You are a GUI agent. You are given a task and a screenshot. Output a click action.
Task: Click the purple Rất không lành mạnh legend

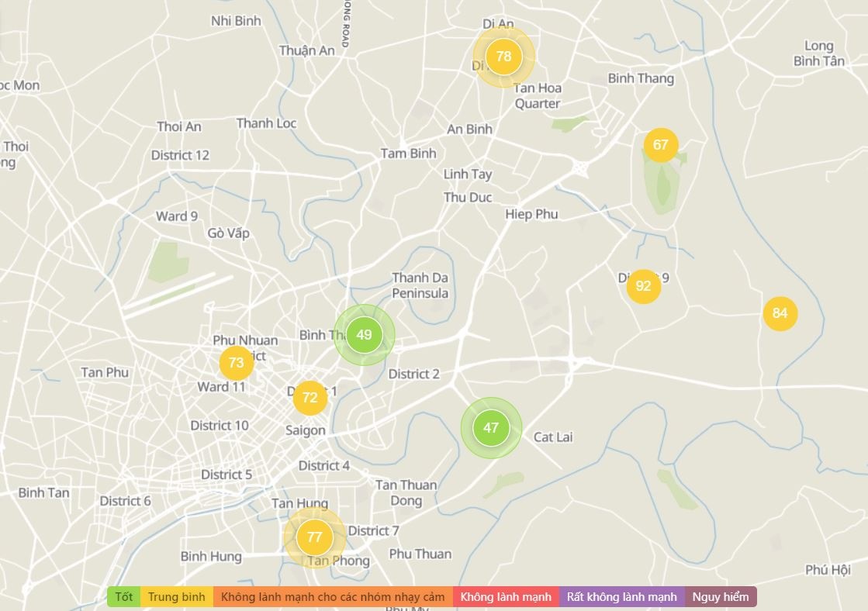621,597
